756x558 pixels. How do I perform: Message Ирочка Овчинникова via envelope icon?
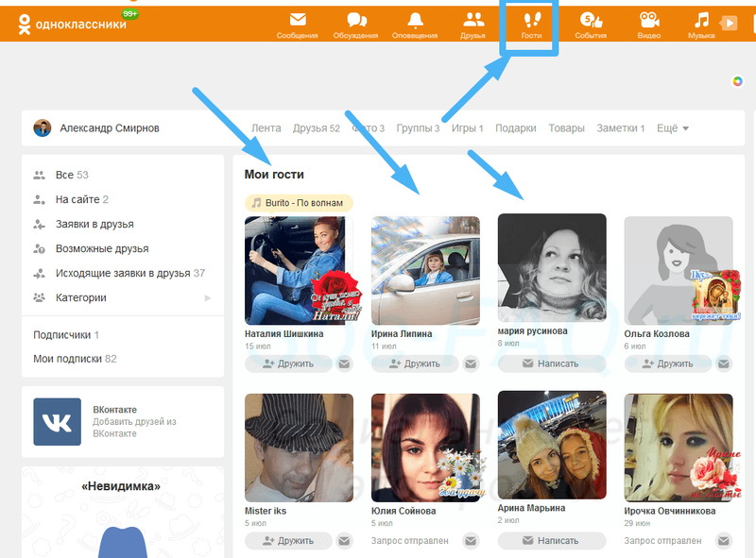point(724,541)
